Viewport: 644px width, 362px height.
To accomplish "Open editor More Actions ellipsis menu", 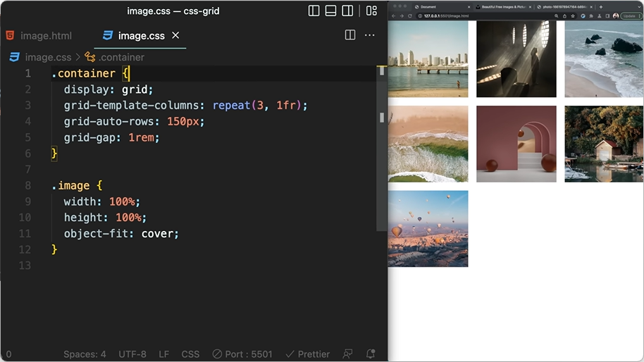I will point(370,35).
